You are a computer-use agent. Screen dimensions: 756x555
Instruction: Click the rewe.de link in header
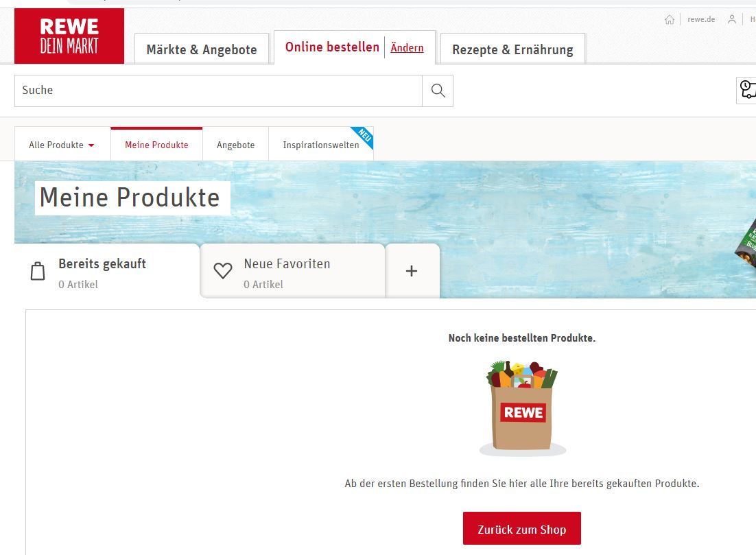pyautogui.click(x=701, y=19)
